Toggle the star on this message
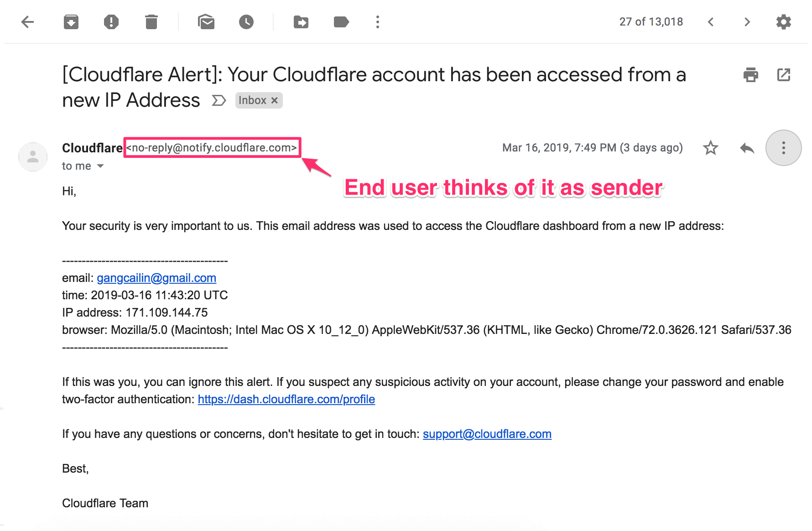 pos(711,148)
